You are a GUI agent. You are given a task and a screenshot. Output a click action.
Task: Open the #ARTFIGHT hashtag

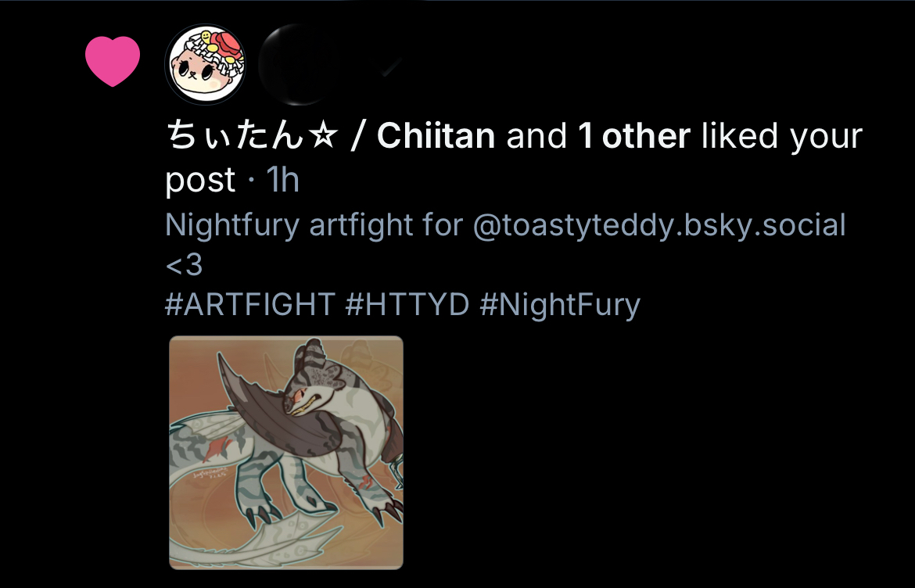tap(250, 304)
